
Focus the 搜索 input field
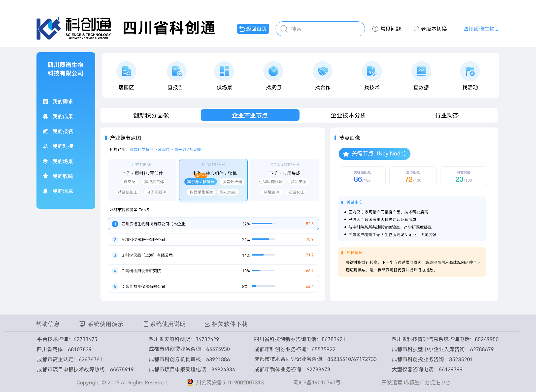(320, 29)
